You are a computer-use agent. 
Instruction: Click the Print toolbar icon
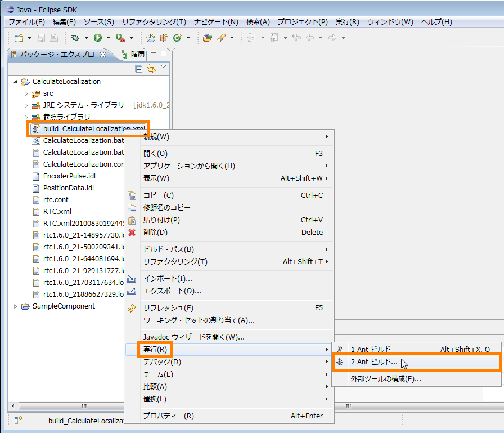coord(53,38)
